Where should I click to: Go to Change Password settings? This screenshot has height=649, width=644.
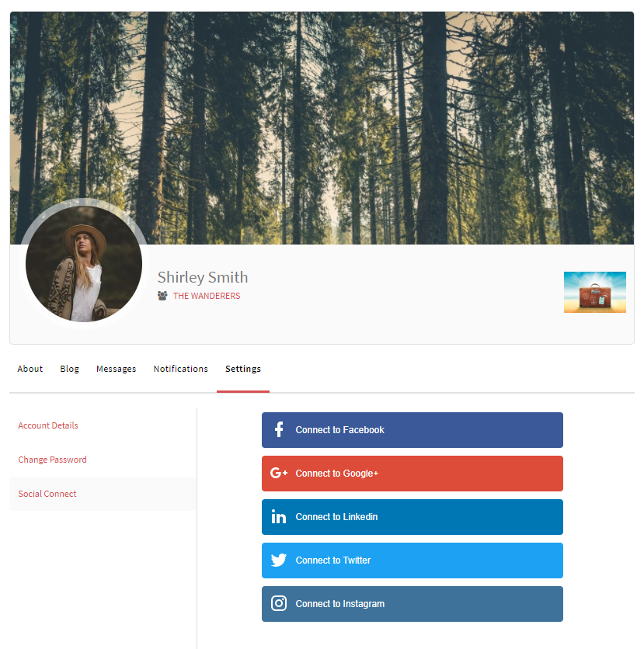point(53,460)
